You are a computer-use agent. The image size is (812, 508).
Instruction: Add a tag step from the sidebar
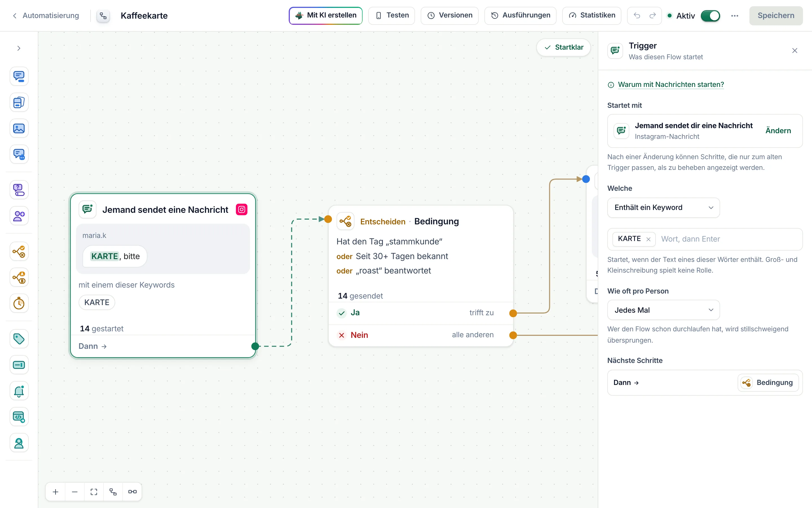(x=19, y=339)
